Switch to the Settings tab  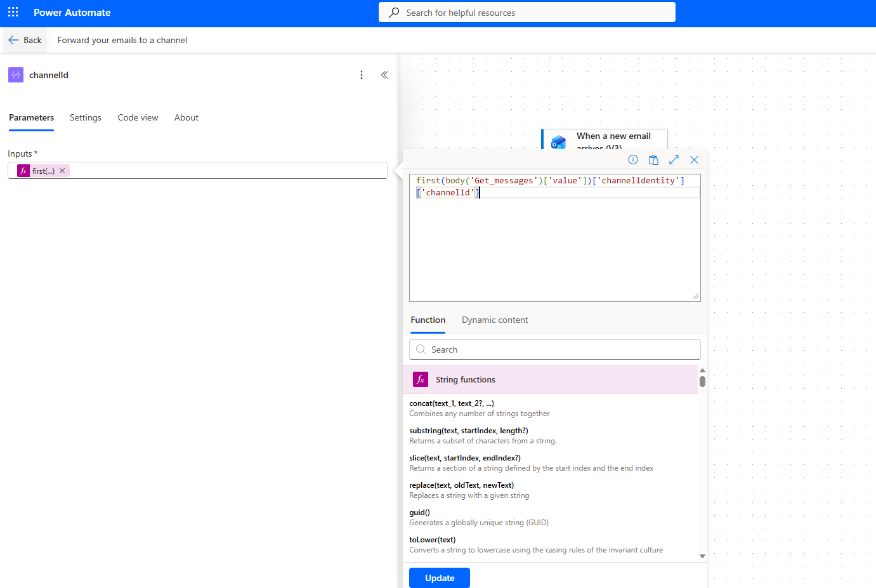[x=86, y=117]
